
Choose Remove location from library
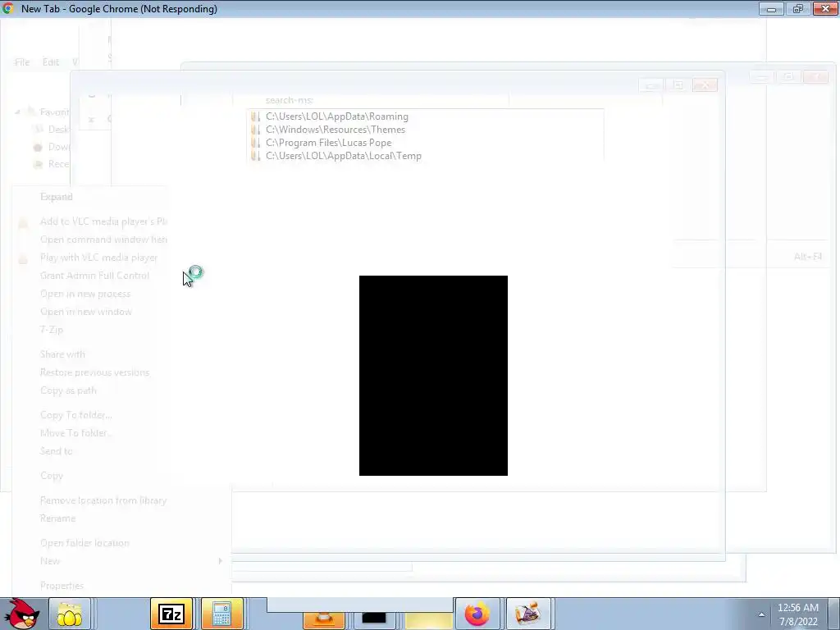pyautogui.click(x=103, y=500)
